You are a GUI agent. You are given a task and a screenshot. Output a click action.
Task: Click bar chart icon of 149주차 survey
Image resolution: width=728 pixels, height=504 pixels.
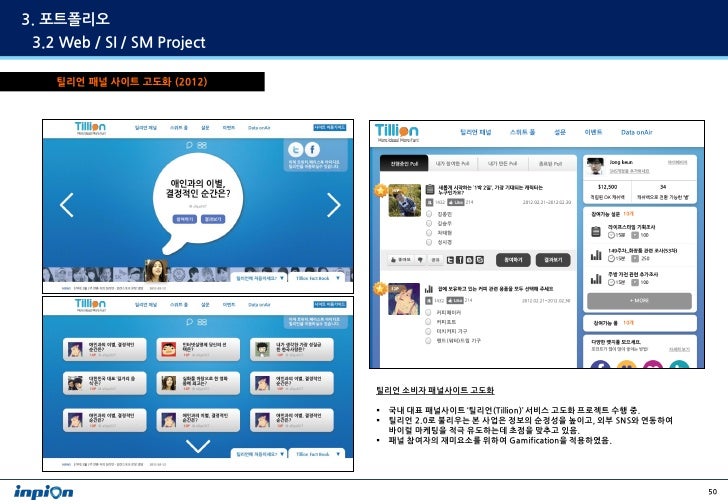[x=596, y=255]
